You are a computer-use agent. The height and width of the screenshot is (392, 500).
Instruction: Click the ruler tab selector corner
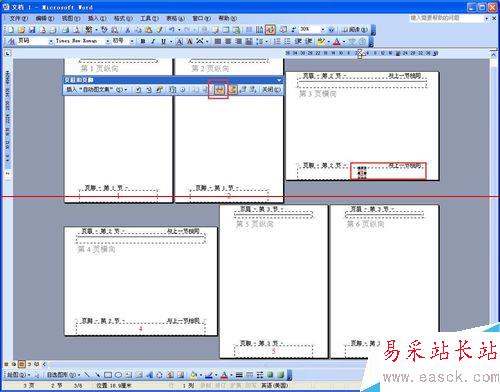point(8,53)
